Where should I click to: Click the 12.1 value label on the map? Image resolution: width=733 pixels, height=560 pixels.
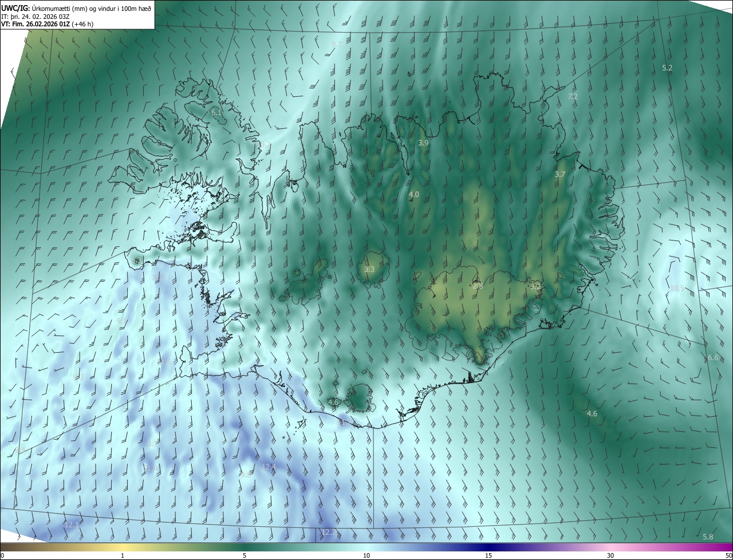tap(72, 524)
